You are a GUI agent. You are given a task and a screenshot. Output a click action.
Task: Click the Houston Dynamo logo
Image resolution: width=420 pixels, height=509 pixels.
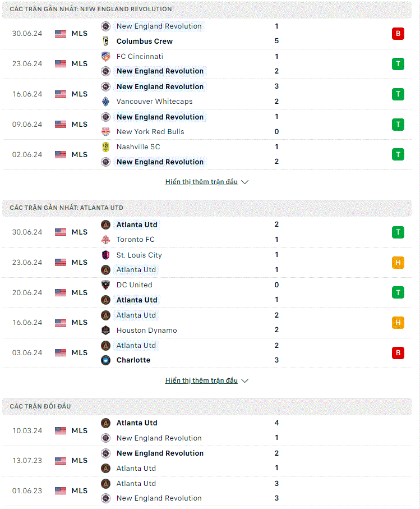coord(106,331)
